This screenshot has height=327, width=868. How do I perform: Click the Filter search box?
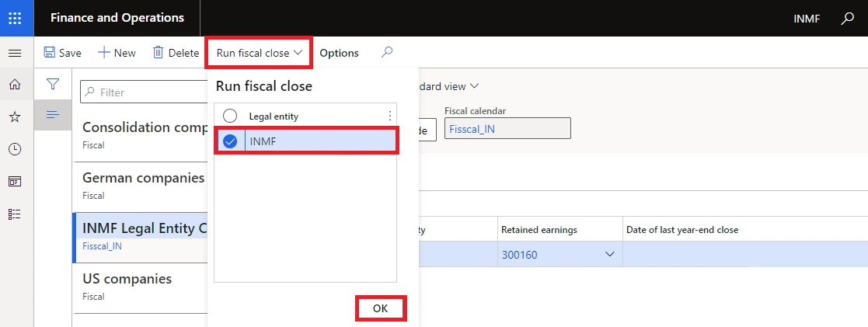point(144,92)
